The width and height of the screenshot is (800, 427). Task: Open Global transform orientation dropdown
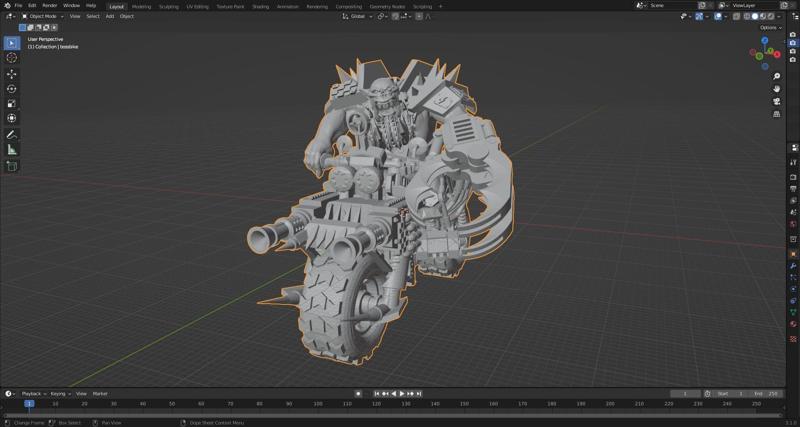[358, 16]
